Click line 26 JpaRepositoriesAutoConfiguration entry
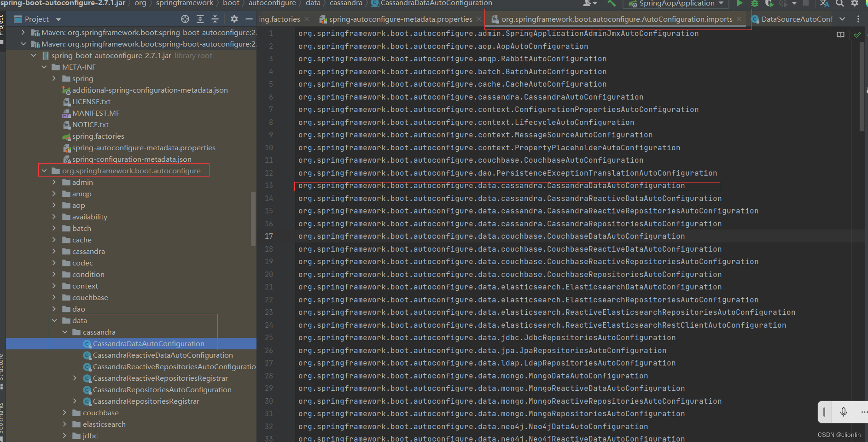 click(x=482, y=351)
